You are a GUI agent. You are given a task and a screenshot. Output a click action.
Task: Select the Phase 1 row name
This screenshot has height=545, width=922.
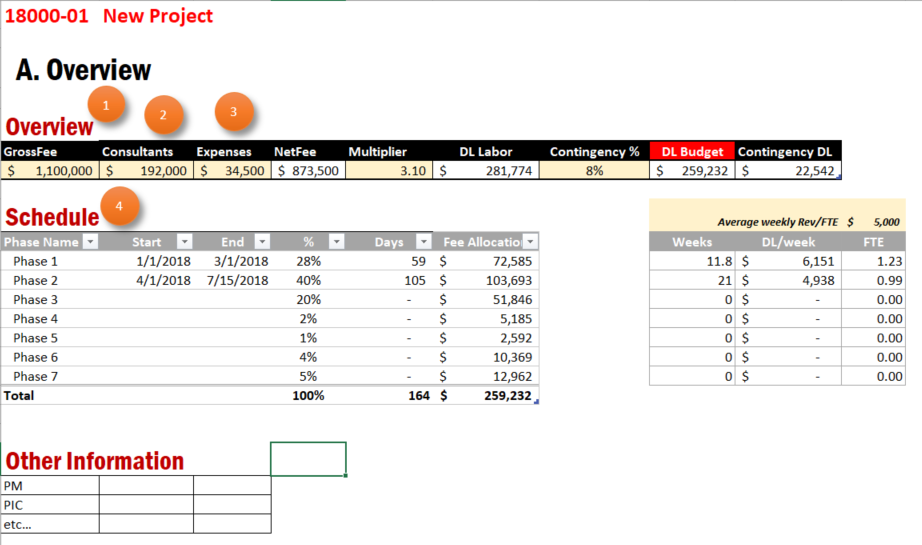pos(35,261)
